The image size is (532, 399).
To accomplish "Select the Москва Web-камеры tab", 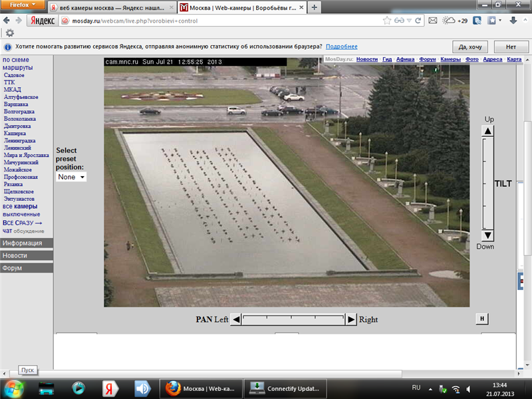I will coord(241,7).
